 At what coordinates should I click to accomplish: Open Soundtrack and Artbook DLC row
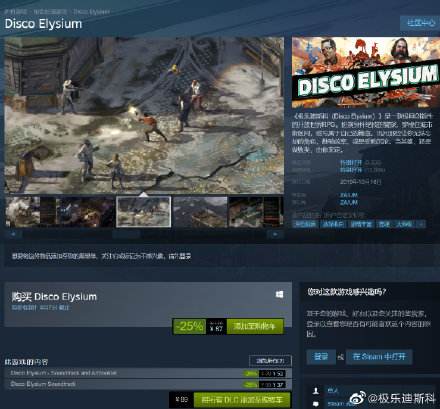pos(148,373)
